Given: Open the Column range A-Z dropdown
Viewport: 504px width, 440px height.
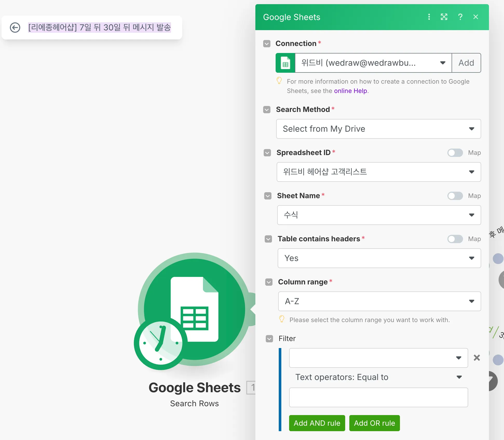Looking at the screenshot, I should (x=379, y=301).
